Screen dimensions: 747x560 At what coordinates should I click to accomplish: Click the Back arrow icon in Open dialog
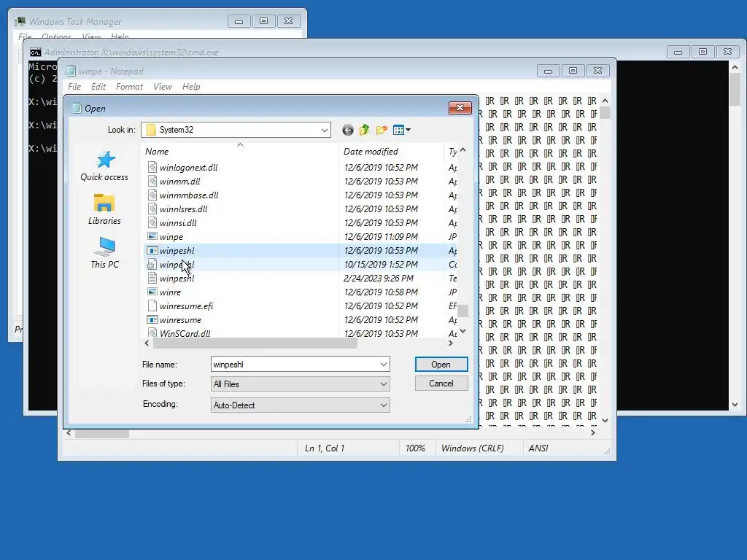pos(348,130)
